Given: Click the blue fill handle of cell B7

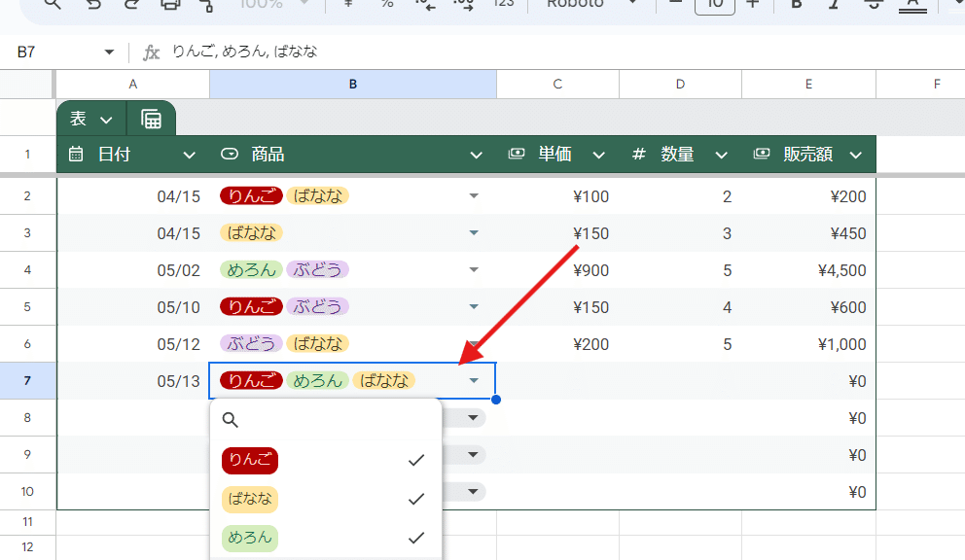Looking at the screenshot, I should pyautogui.click(x=496, y=400).
